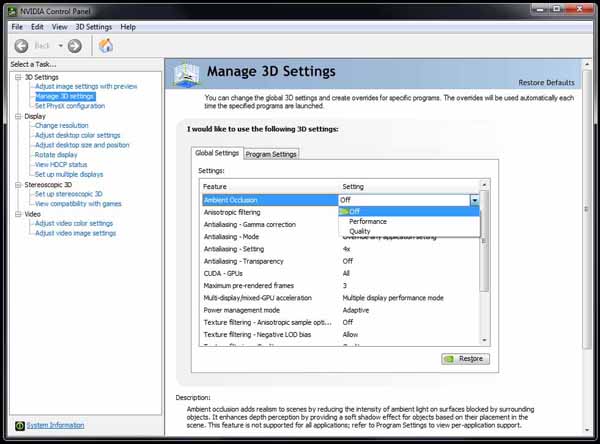
Task: Click the Forward arrow toolbar icon
Action: pyautogui.click(x=75, y=46)
